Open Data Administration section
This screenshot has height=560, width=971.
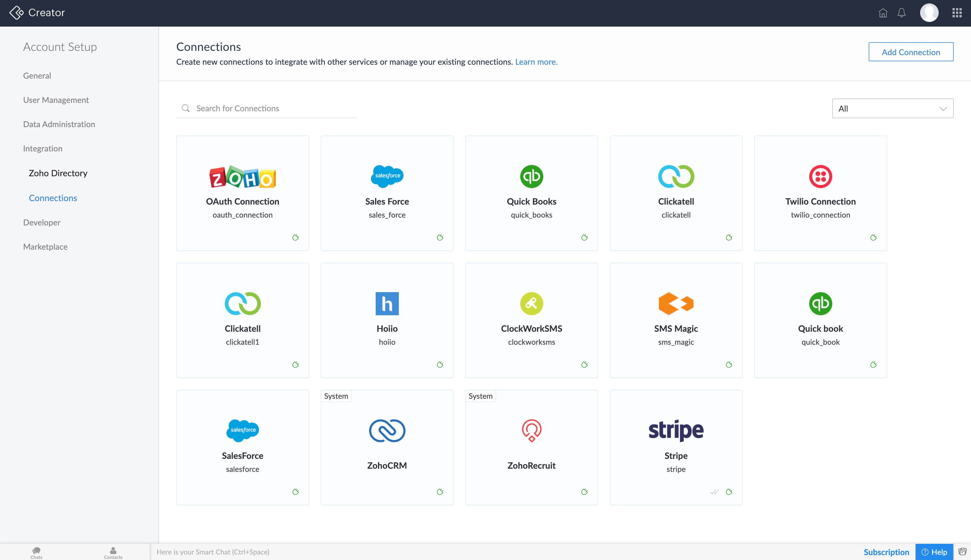[59, 124]
